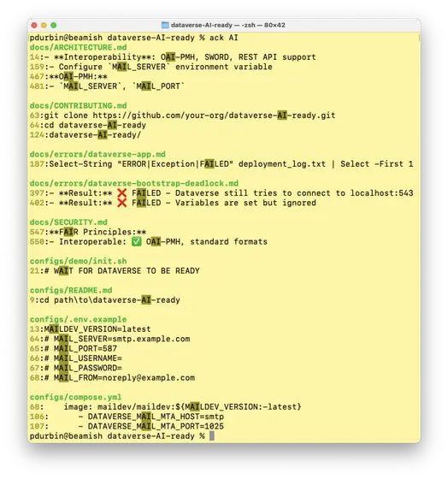Image resolution: width=448 pixels, height=479 pixels.
Task: Click the configs/demo/init.sh filename
Action: pyautogui.click(x=78, y=261)
